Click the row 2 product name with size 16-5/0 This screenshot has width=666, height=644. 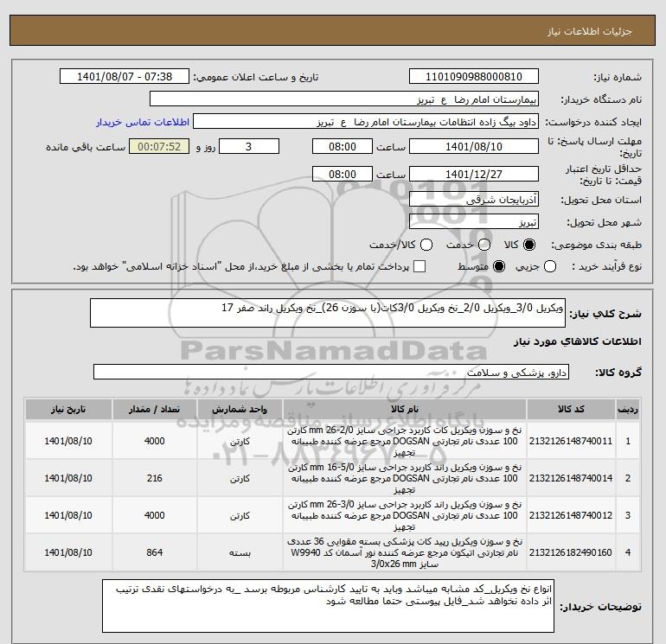tap(405, 478)
